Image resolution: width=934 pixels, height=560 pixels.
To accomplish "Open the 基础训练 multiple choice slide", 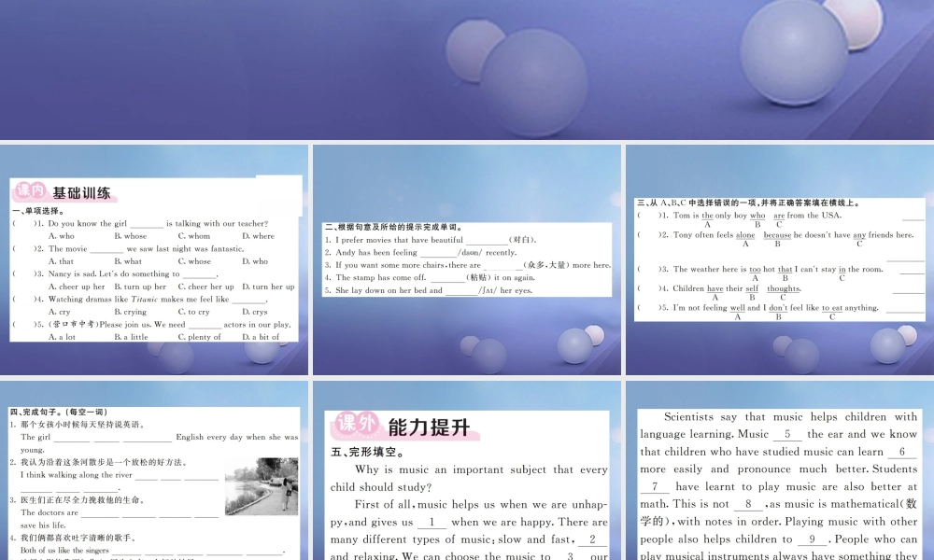I will (154, 259).
